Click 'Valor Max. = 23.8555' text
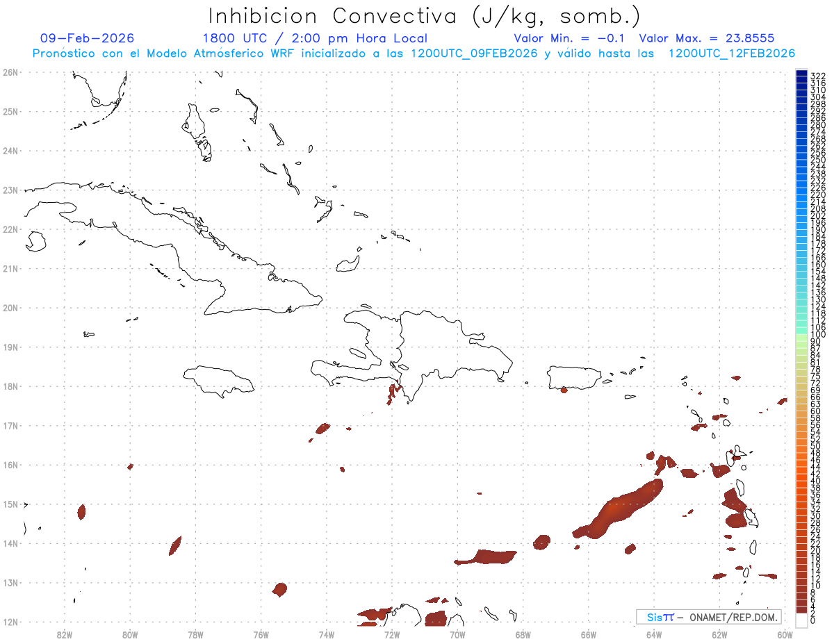 707,38
